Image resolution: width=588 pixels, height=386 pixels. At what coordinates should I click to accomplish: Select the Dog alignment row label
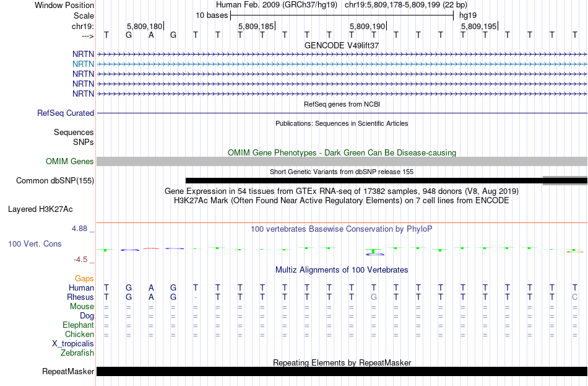point(87,316)
